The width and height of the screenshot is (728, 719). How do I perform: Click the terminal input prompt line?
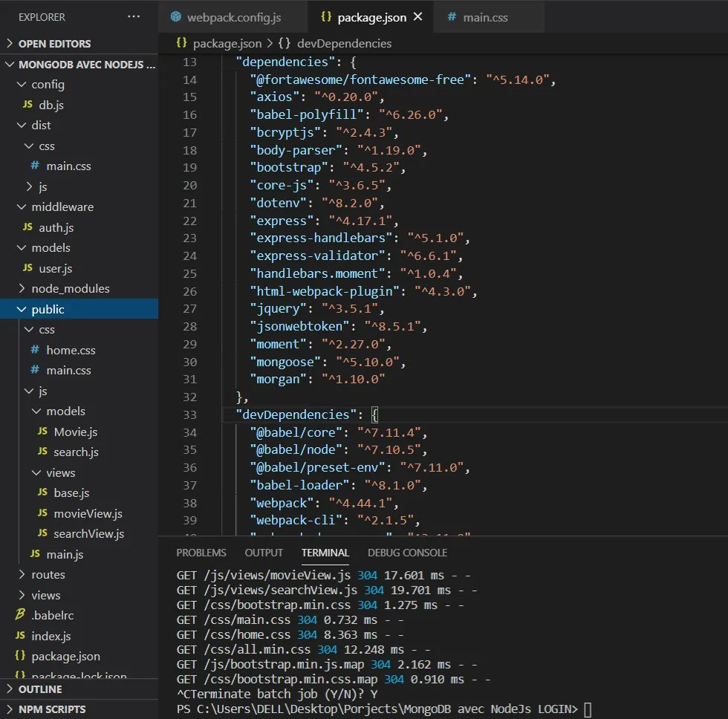point(588,709)
